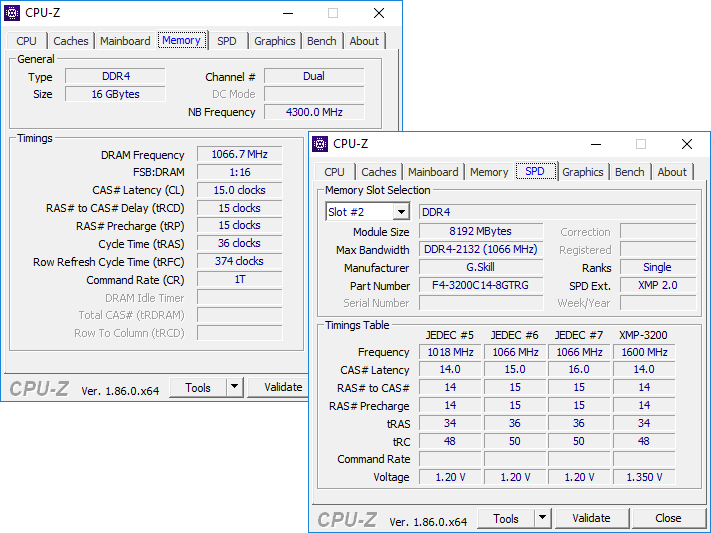Select the Memory tab in the back window
711x533 pixels.
(x=181, y=40)
